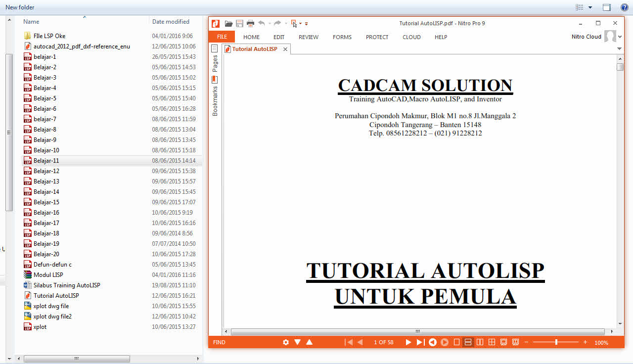Open the FILE menu in Nitro Pro
Viewport: 633px width, 364px height.
click(x=222, y=37)
